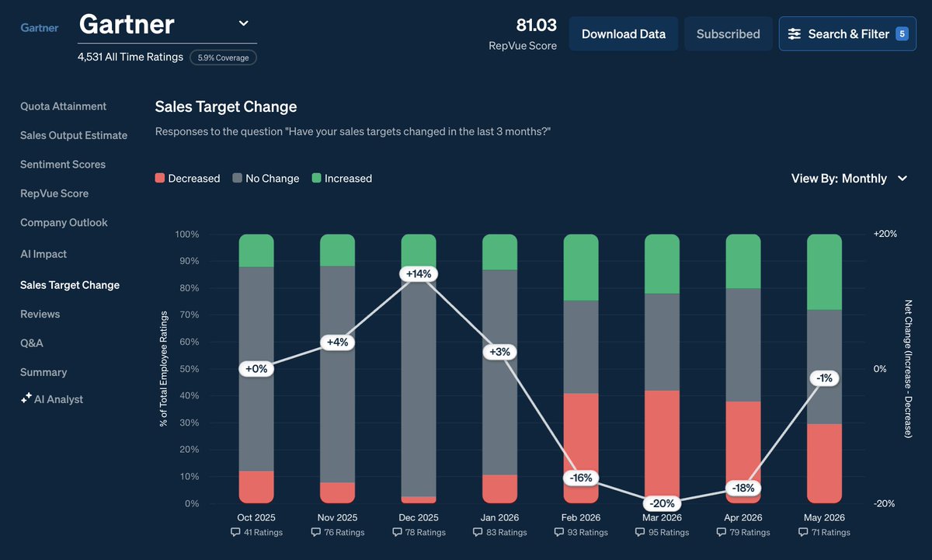The width and height of the screenshot is (932, 560).
Task: Click the comment icon under Apr 2026
Action: pos(722,532)
